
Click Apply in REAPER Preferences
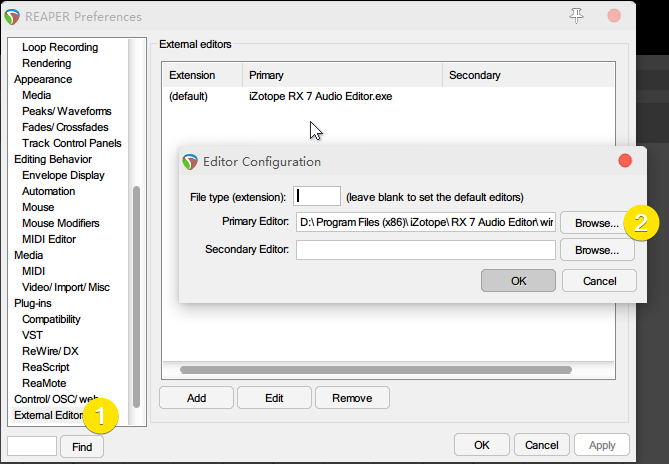tap(602, 445)
